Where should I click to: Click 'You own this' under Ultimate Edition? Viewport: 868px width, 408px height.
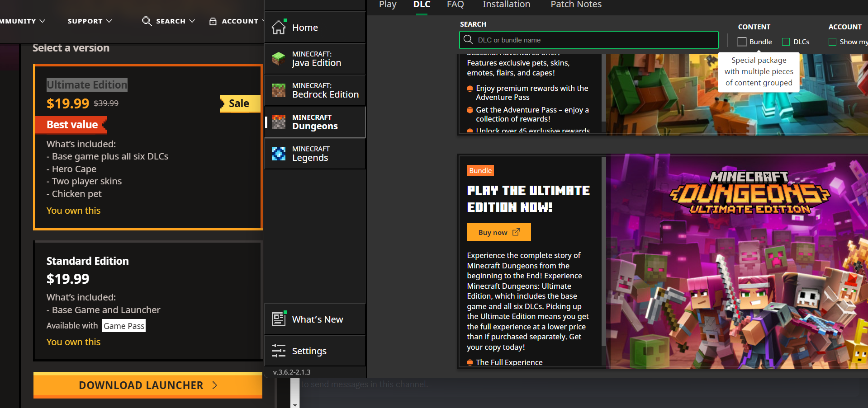(x=73, y=211)
